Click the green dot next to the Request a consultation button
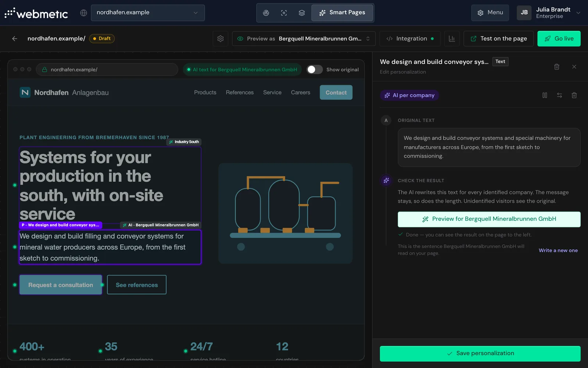 pos(15,285)
